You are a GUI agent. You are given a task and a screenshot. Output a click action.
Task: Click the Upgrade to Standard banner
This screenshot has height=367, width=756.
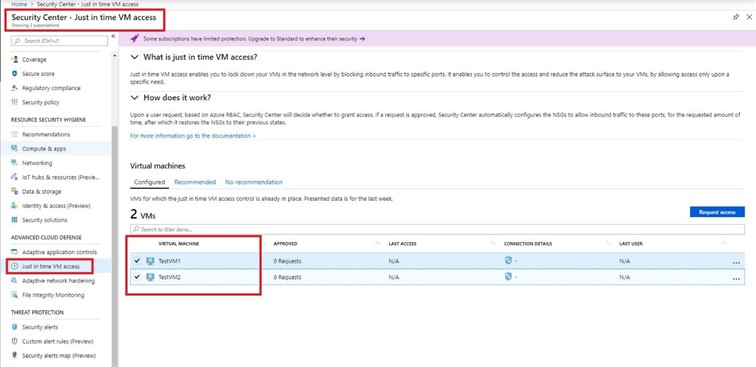pyautogui.click(x=436, y=39)
